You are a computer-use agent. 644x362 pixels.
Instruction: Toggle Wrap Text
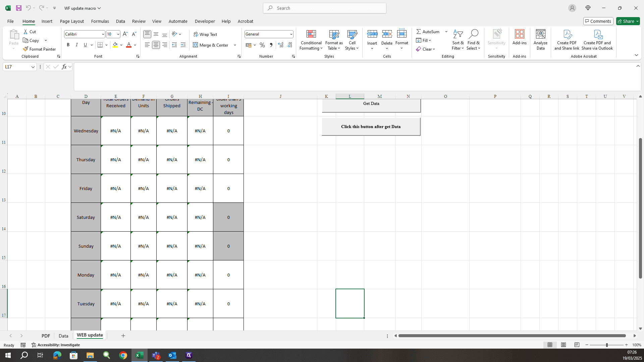click(205, 34)
